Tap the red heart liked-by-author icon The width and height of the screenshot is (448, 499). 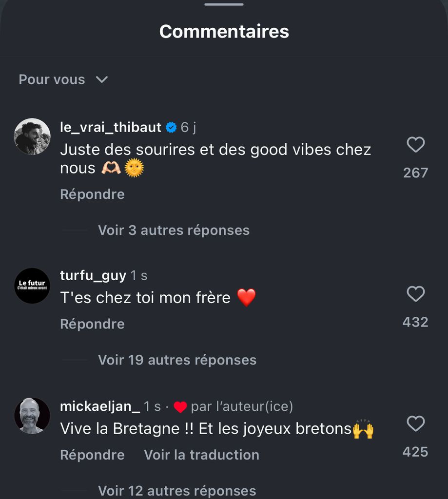coord(180,407)
